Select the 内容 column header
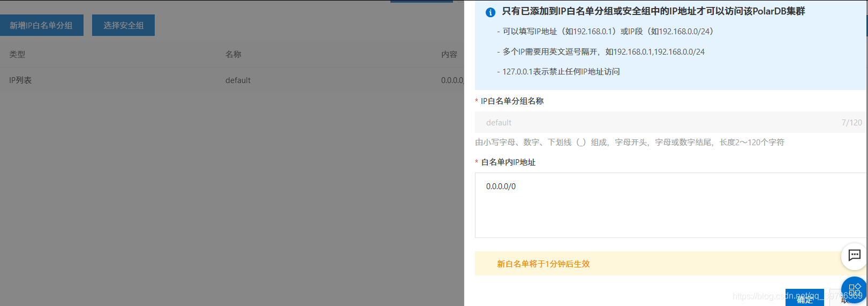This screenshot has width=868, height=306. click(449, 54)
